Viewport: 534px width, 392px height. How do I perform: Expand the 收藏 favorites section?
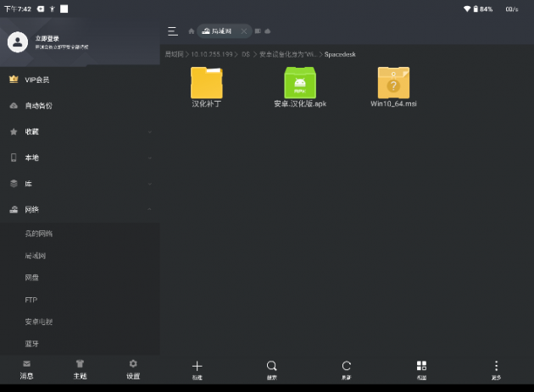point(80,132)
